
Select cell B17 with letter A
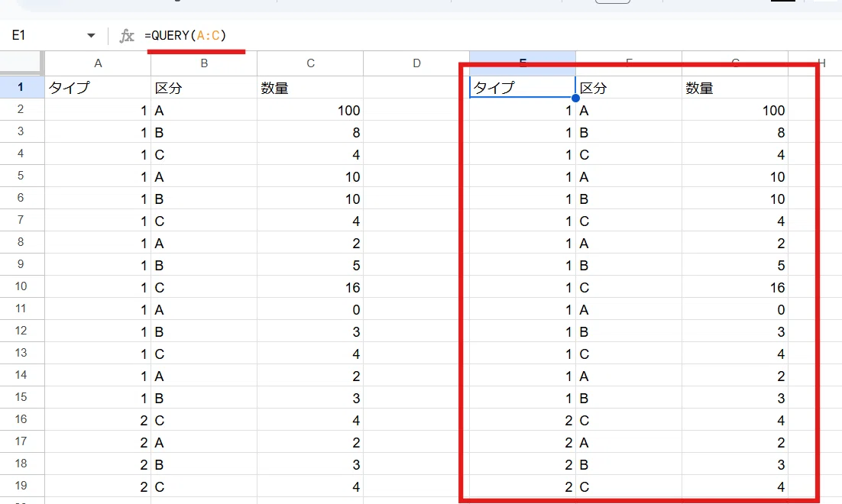(x=204, y=441)
